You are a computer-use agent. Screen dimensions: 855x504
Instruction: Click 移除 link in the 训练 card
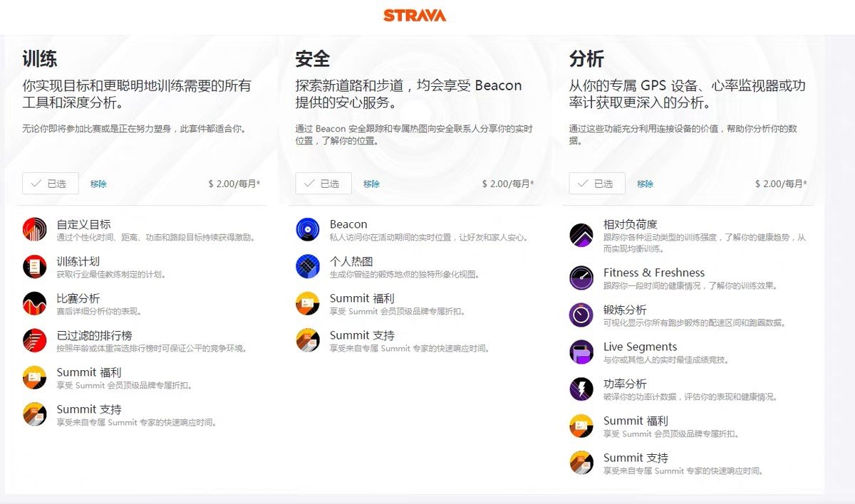click(98, 184)
